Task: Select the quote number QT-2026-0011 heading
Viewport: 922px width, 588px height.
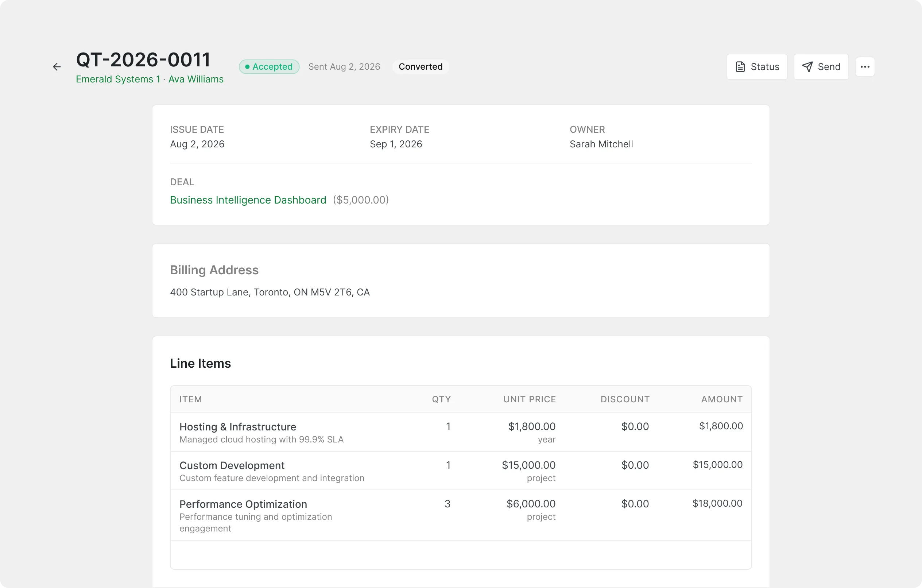Action: [143, 60]
